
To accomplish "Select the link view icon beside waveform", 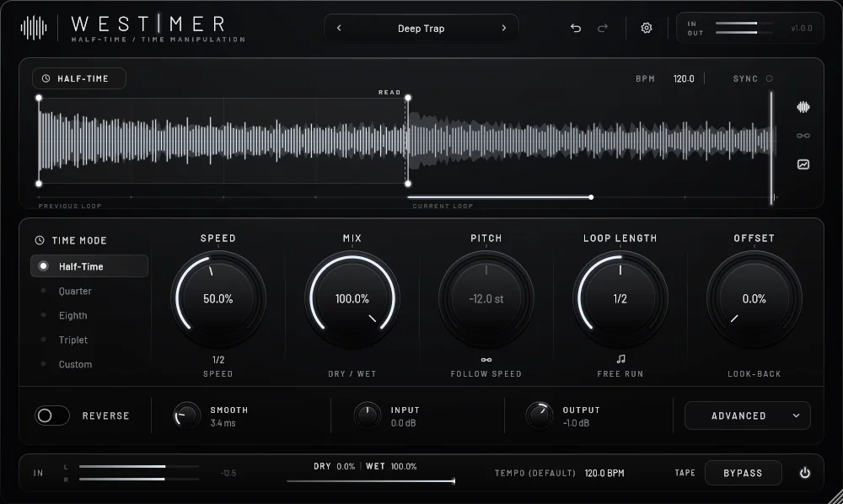I will [x=803, y=136].
